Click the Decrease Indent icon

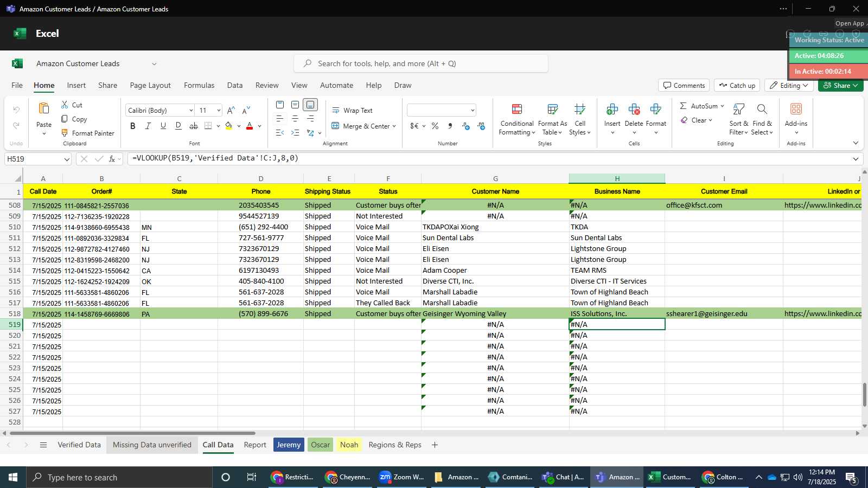[280, 133]
